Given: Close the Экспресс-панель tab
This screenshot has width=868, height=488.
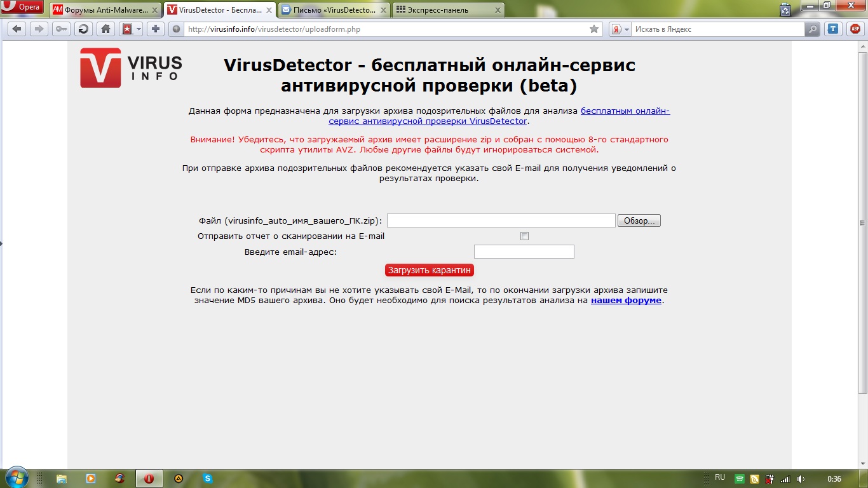Looking at the screenshot, I should (x=497, y=10).
